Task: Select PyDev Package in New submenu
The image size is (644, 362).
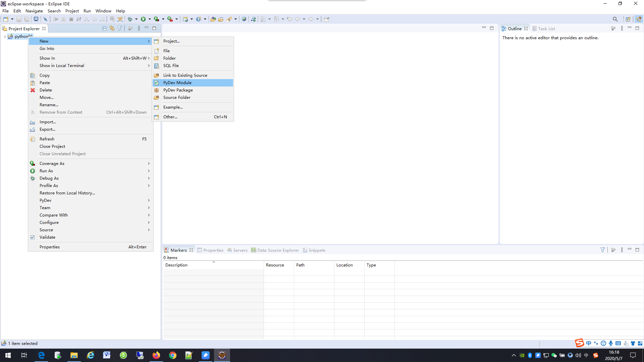Action: tap(178, 90)
